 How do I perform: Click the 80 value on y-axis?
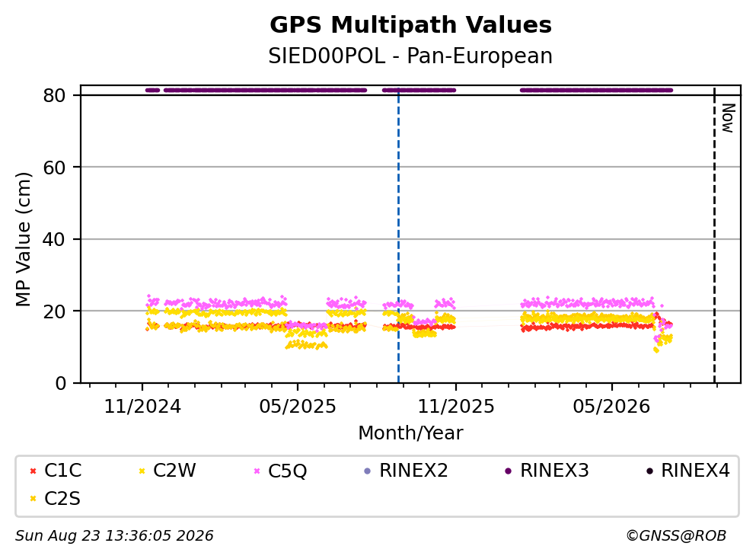(54, 96)
